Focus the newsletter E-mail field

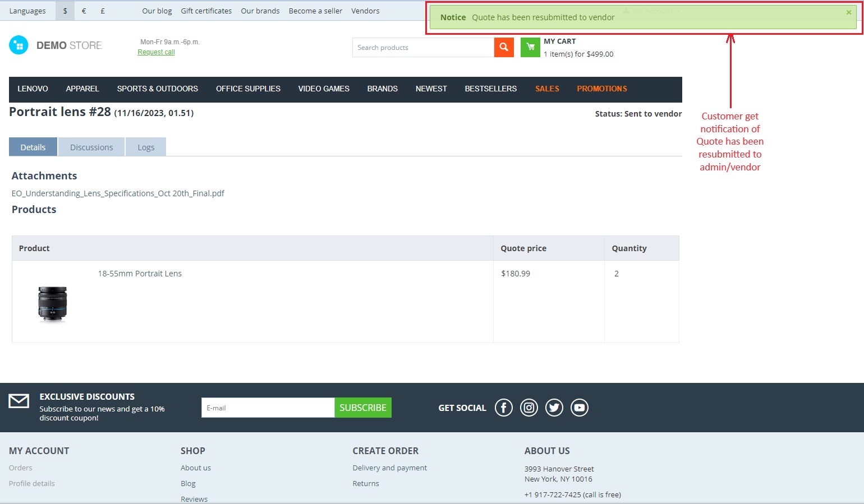[x=268, y=408]
